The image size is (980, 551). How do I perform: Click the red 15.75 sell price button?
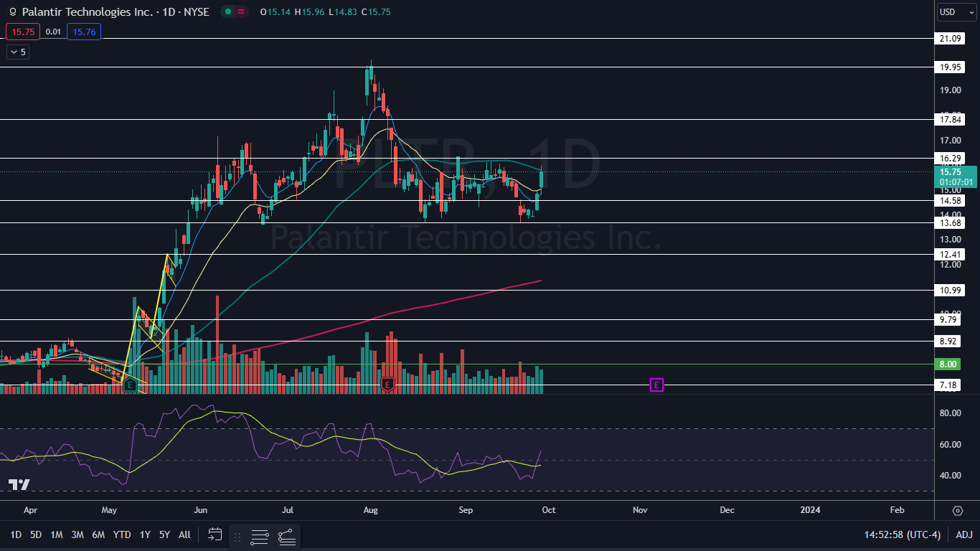coord(23,32)
